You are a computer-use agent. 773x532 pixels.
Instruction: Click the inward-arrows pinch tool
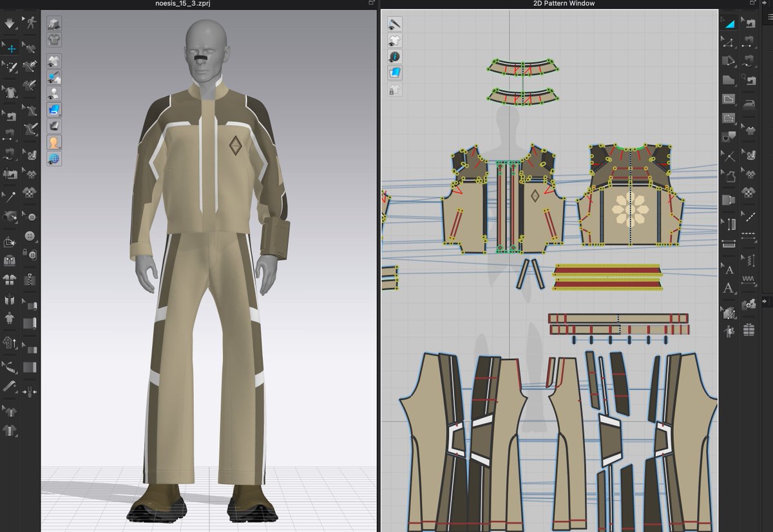coord(30,392)
